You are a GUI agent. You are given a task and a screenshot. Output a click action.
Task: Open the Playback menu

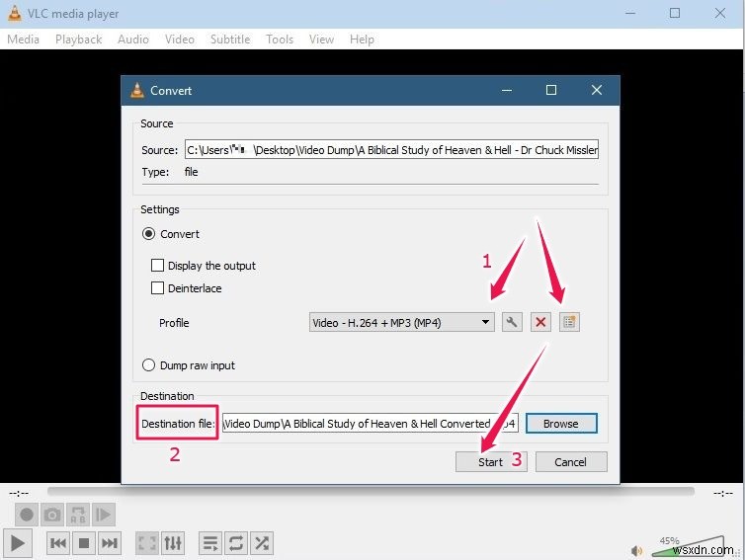coord(78,40)
